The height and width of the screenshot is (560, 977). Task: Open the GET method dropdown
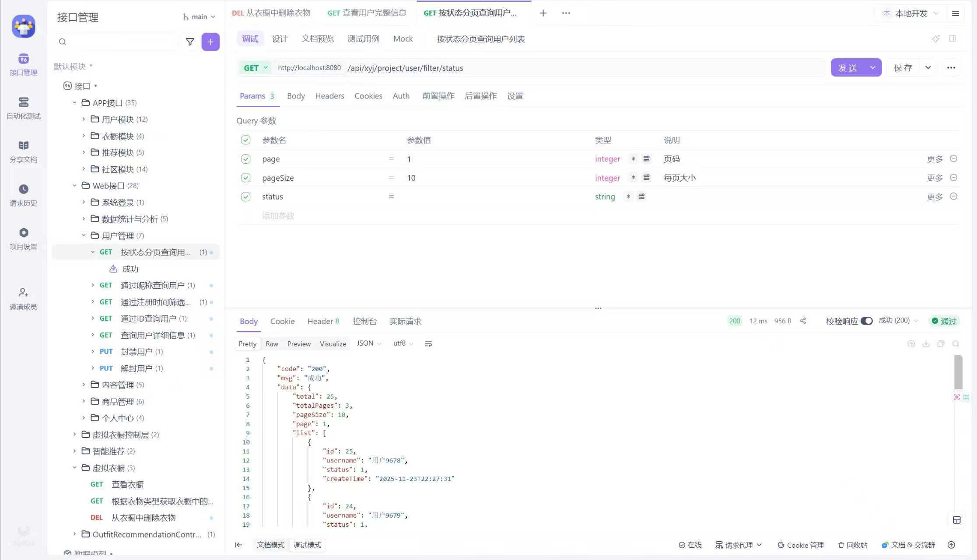[x=256, y=68]
